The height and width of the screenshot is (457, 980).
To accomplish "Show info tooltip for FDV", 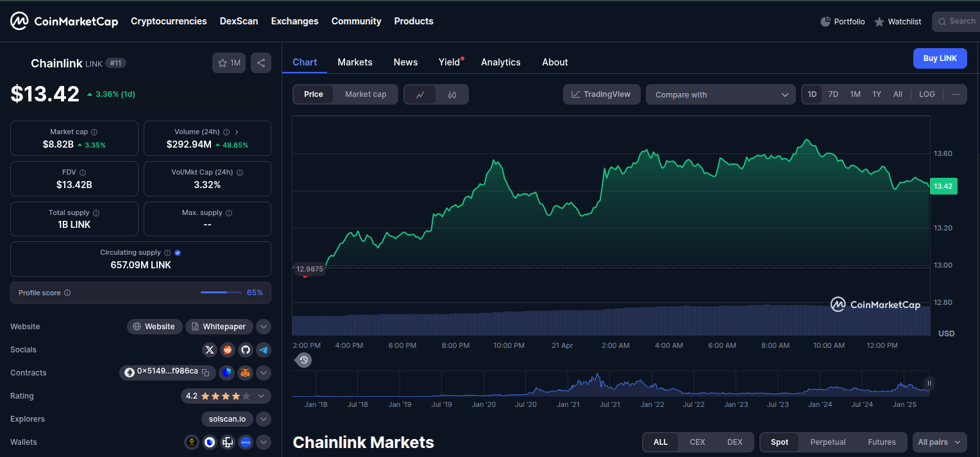I will pyautogui.click(x=83, y=173).
